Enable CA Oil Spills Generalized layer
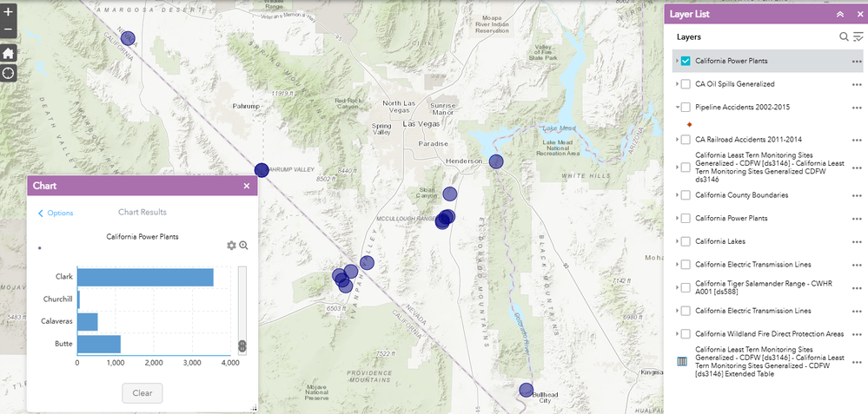The height and width of the screenshot is (414, 868). point(686,84)
